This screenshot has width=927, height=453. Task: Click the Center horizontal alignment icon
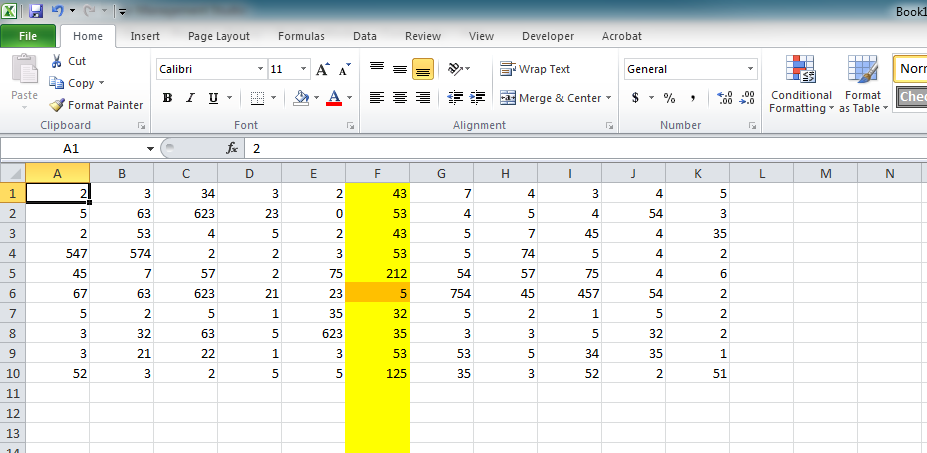400,98
